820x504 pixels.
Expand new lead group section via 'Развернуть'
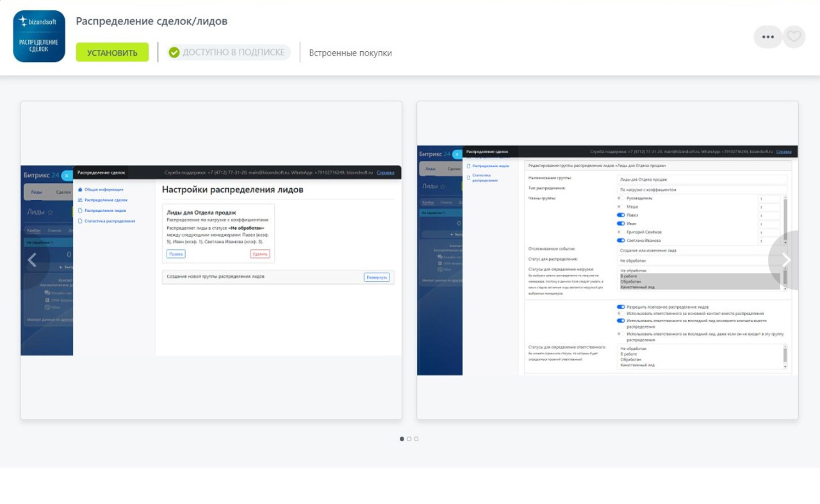377,277
